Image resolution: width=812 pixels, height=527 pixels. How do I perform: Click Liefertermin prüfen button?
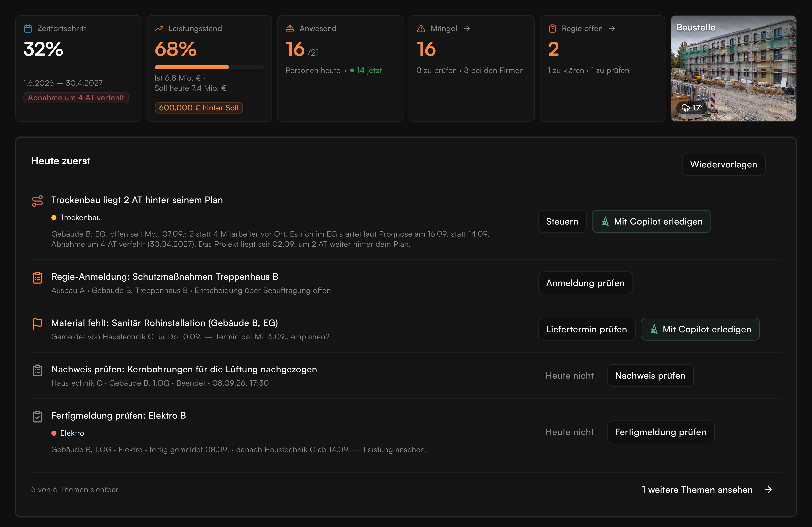click(586, 329)
